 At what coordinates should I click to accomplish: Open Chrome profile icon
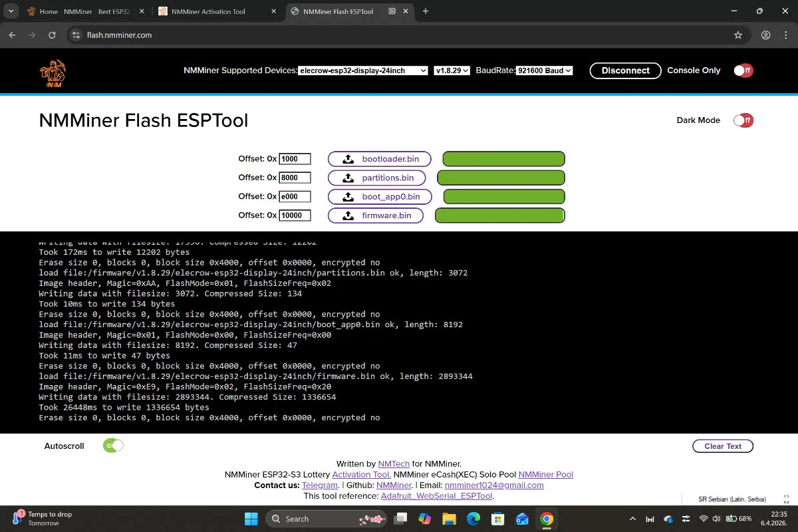point(765,35)
